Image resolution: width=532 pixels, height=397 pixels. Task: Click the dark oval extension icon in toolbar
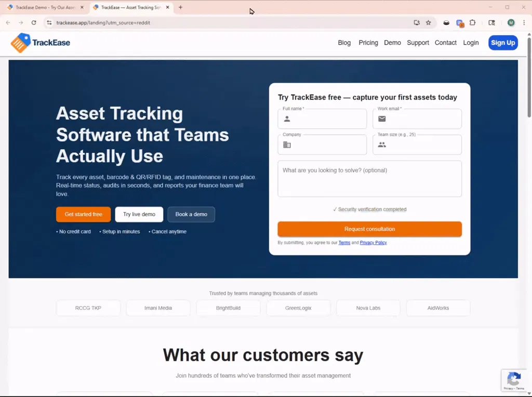point(446,23)
